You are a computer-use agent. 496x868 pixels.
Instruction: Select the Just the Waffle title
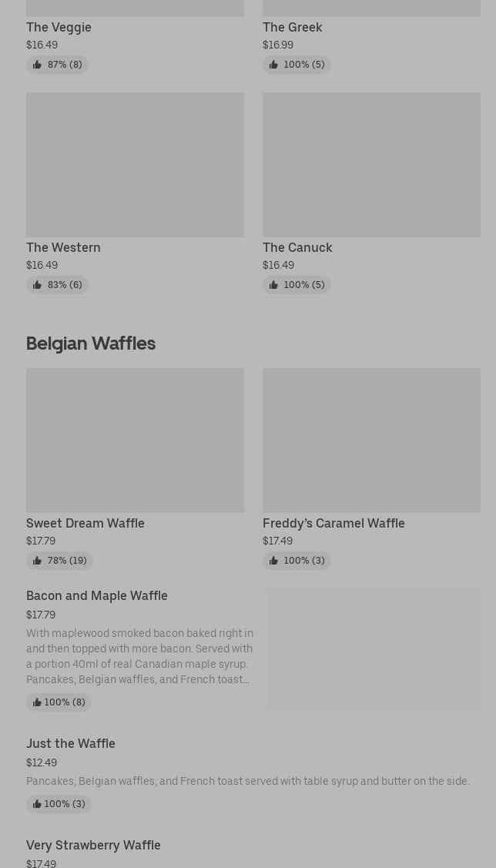tap(71, 743)
